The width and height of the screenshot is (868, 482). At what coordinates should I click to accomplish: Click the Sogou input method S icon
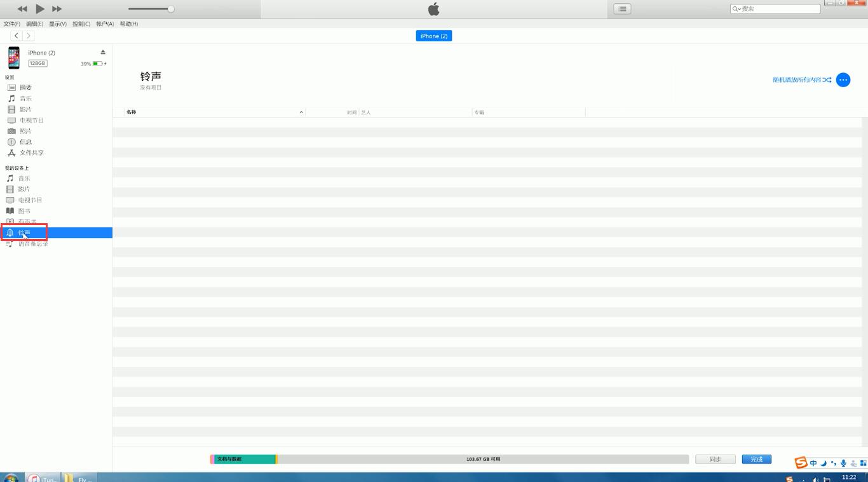click(801, 463)
